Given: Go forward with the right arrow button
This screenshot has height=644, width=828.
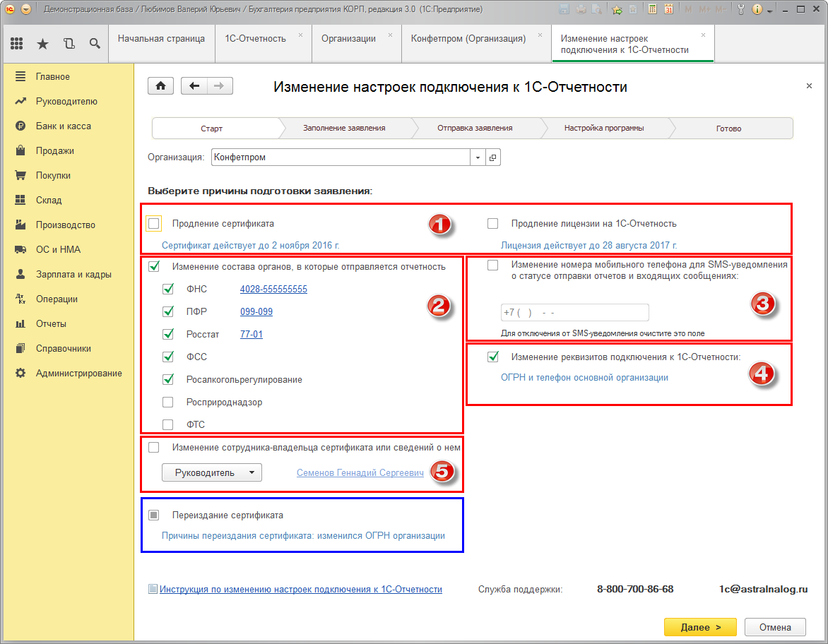Looking at the screenshot, I should click(x=220, y=85).
